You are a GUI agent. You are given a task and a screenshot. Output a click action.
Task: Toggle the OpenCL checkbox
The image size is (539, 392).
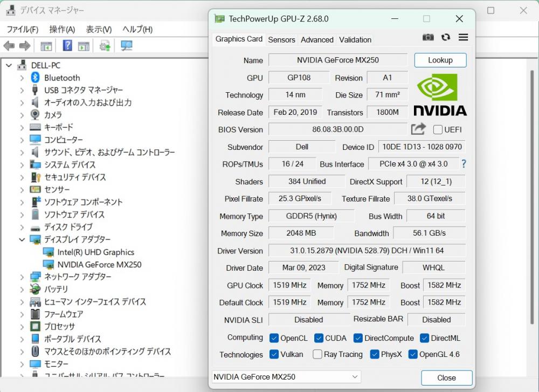(274, 338)
